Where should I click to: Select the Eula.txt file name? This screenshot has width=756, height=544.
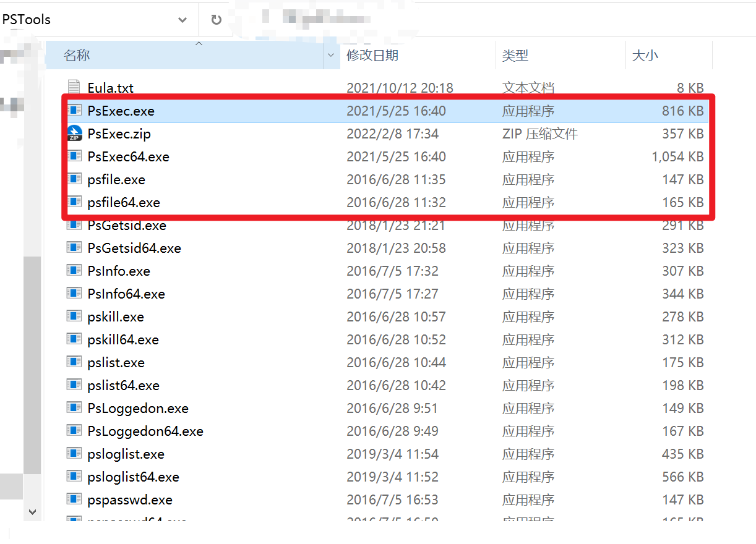coord(111,88)
